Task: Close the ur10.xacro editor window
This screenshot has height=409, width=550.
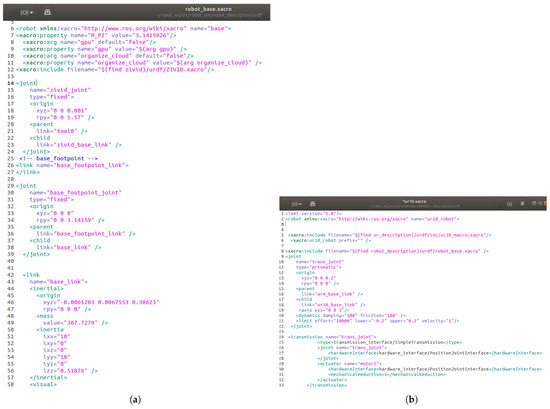Action: click(x=545, y=203)
